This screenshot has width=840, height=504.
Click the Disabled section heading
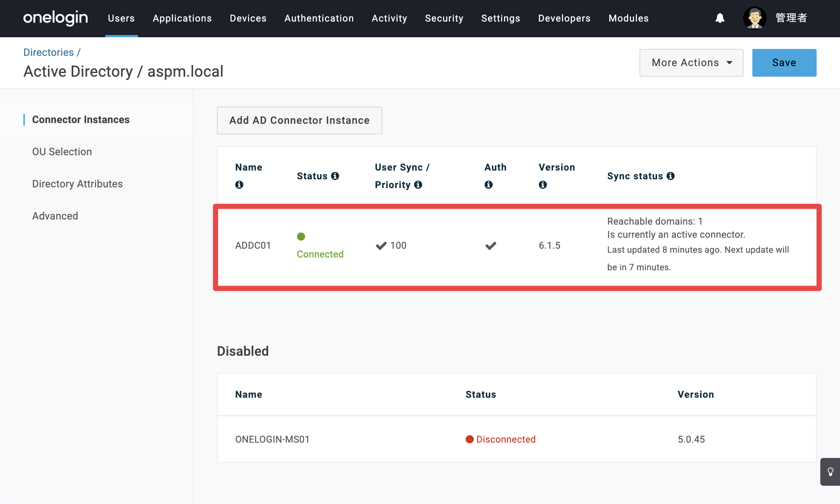[x=243, y=351]
